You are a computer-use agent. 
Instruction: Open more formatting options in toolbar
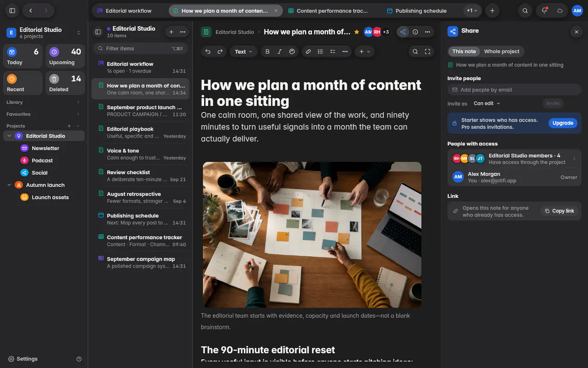(x=345, y=52)
